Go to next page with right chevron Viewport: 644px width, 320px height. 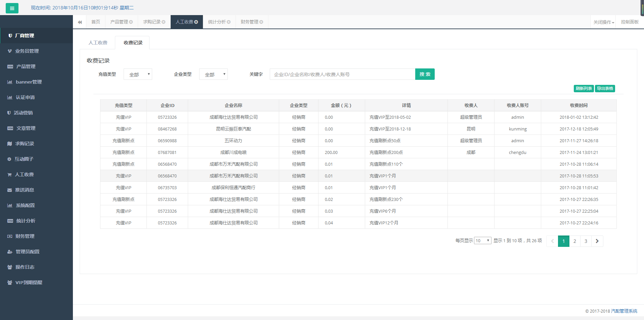[x=597, y=241]
